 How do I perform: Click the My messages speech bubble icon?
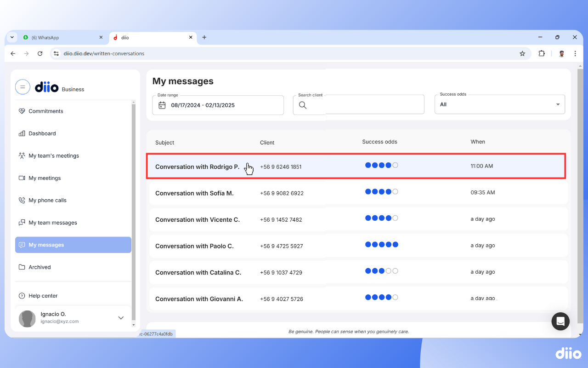click(x=22, y=245)
